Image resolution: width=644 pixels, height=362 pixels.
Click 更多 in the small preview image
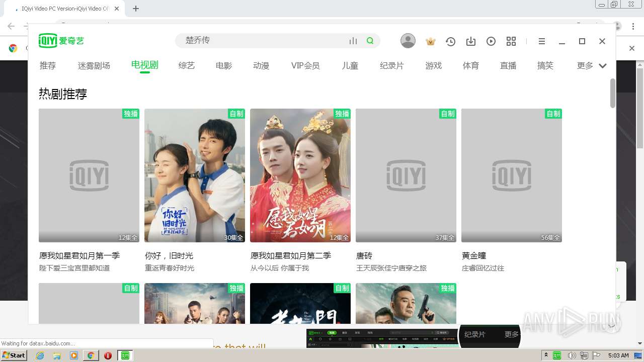[x=511, y=335]
